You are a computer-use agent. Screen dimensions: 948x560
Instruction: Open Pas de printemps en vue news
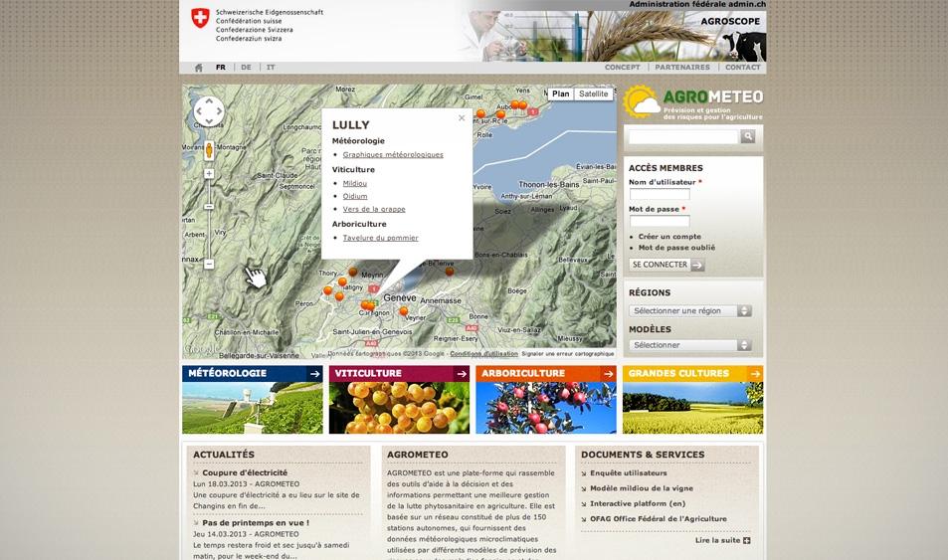click(256, 523)
